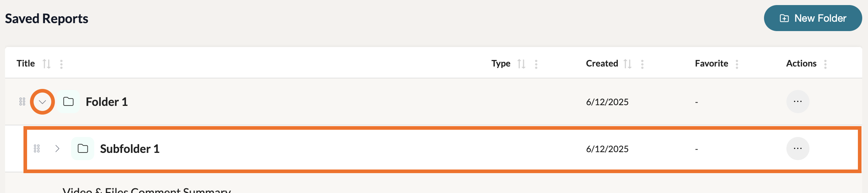Open the actions menu for Subfolder 1
The width and height of the screenshot is (868, 193).
click(x=798, y=149)
